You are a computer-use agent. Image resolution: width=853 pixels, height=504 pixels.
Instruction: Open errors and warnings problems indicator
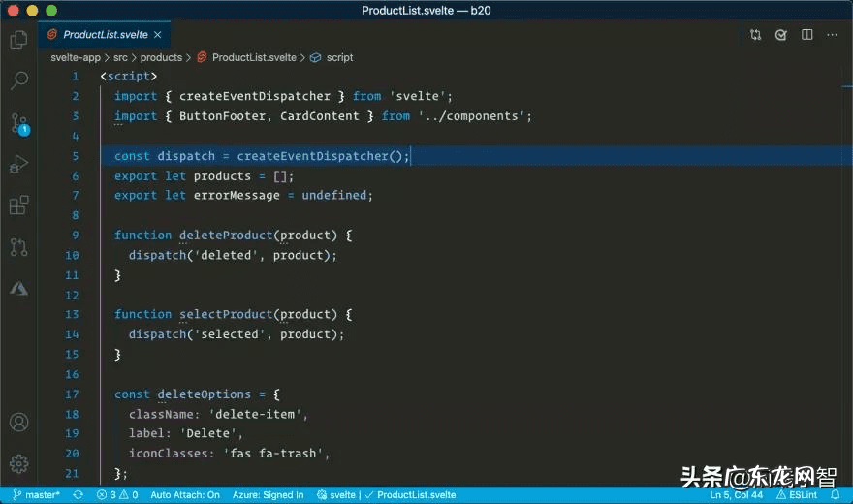[117, 495]
